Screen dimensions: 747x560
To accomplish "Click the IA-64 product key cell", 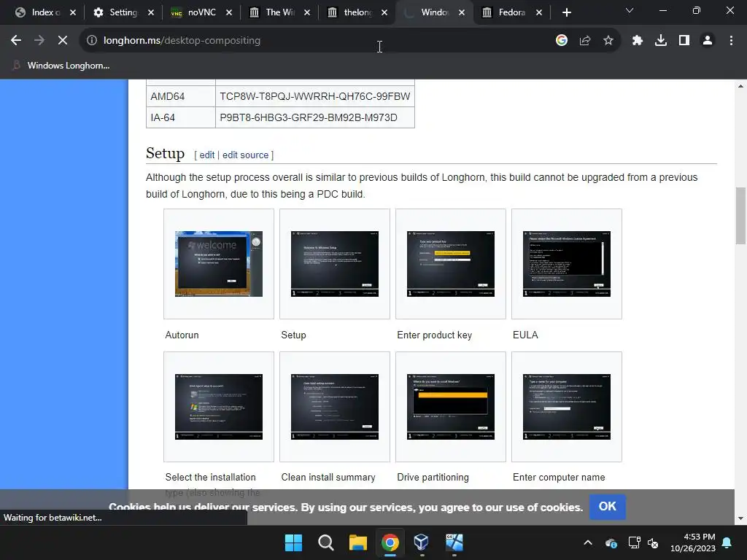I will (x=315, y=117).
